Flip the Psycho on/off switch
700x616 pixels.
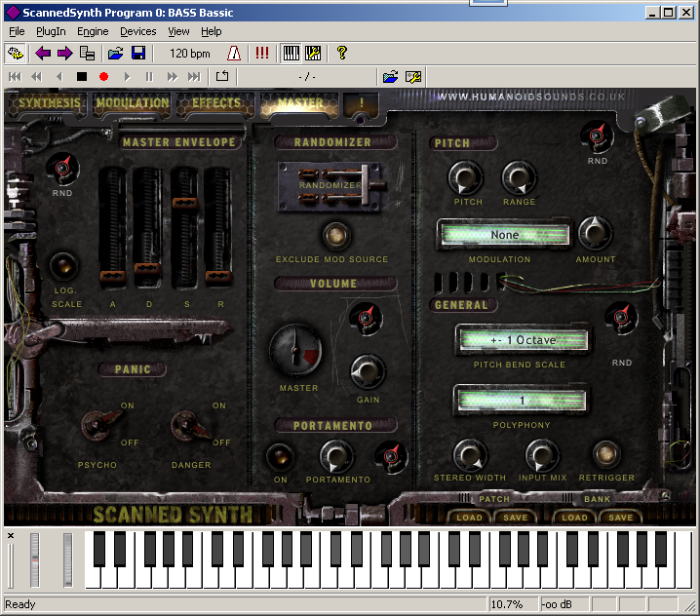tap(97, 424)
